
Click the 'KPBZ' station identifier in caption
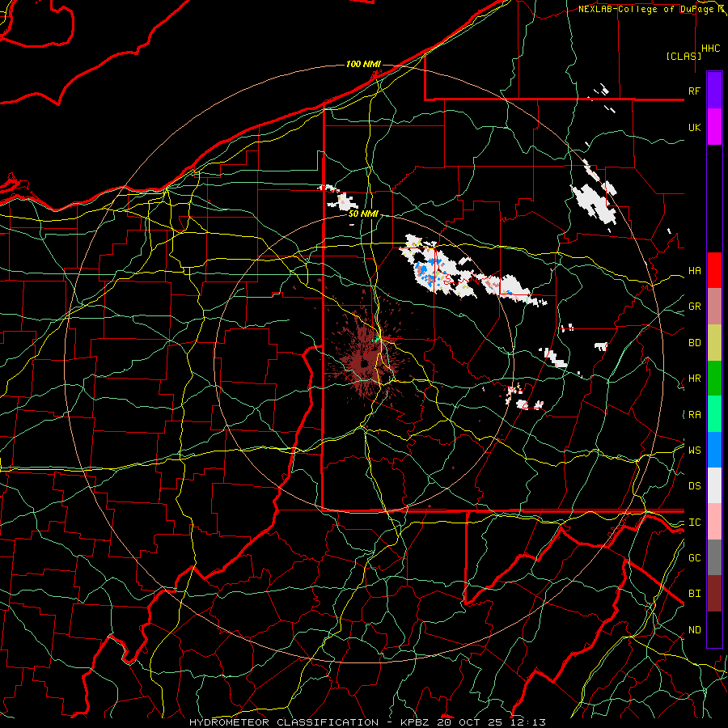pos(414,722)
